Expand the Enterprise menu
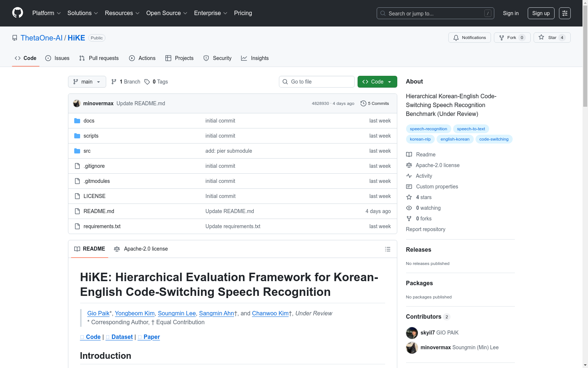Screen dimensions: 588x368 tap(211, 13)
